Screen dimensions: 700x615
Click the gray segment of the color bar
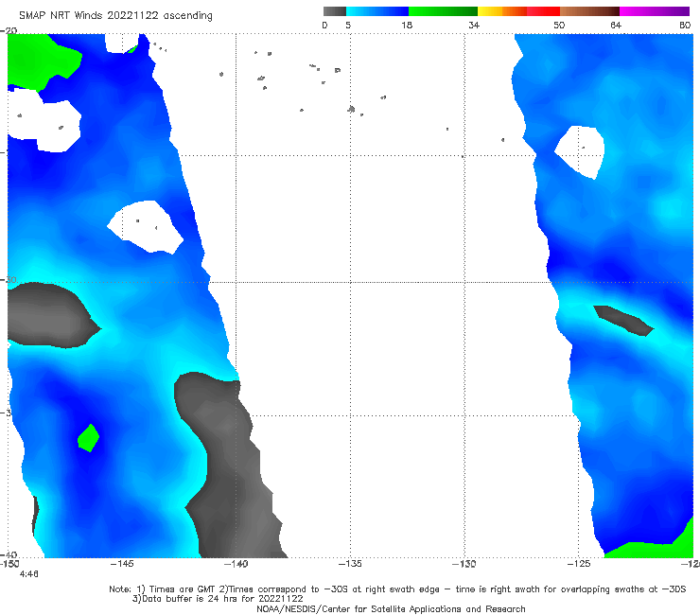[x=334, y=11]
